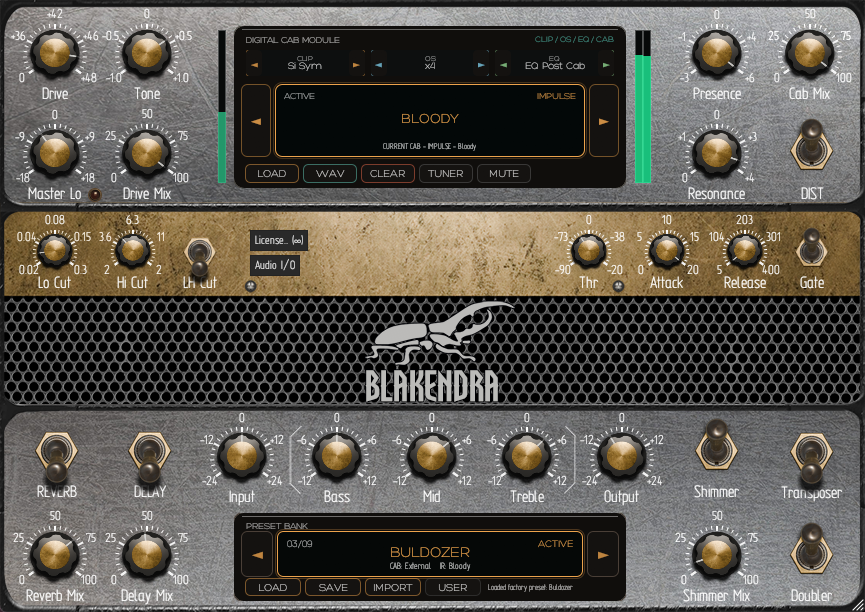Click 'Loaded factory preset: Buldozer' text
Viewport: 865px width, 612px height.
(x=530, y=587)
